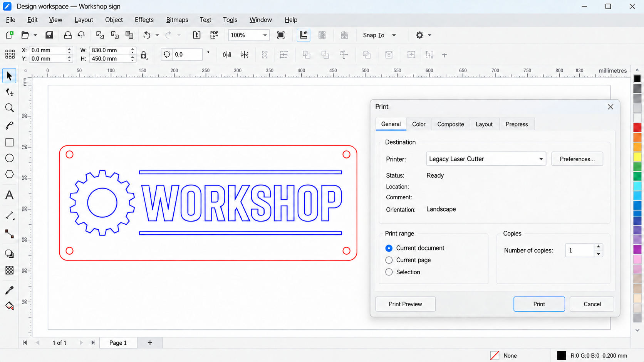Activate the Text tool
This screenshot has height=362, width=644.
(x=9, y=195)
